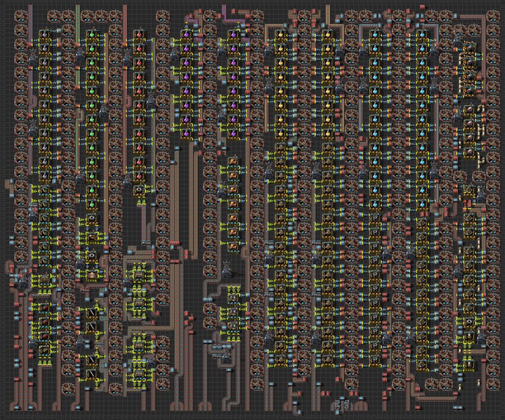This screenshot has width=505, height=420.
Task: Select bottommost cyan science assembler in right cyan column
Action: click(422, 204)
